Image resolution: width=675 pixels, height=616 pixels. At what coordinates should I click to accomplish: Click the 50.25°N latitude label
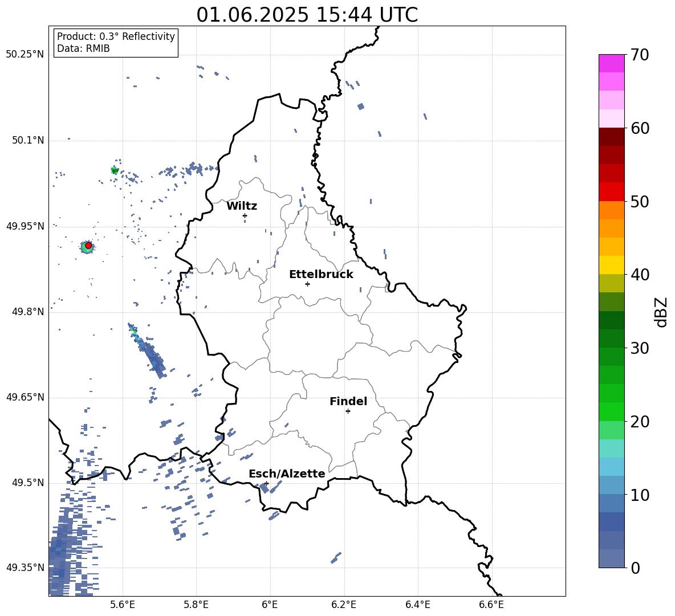[x=25, y=55]
